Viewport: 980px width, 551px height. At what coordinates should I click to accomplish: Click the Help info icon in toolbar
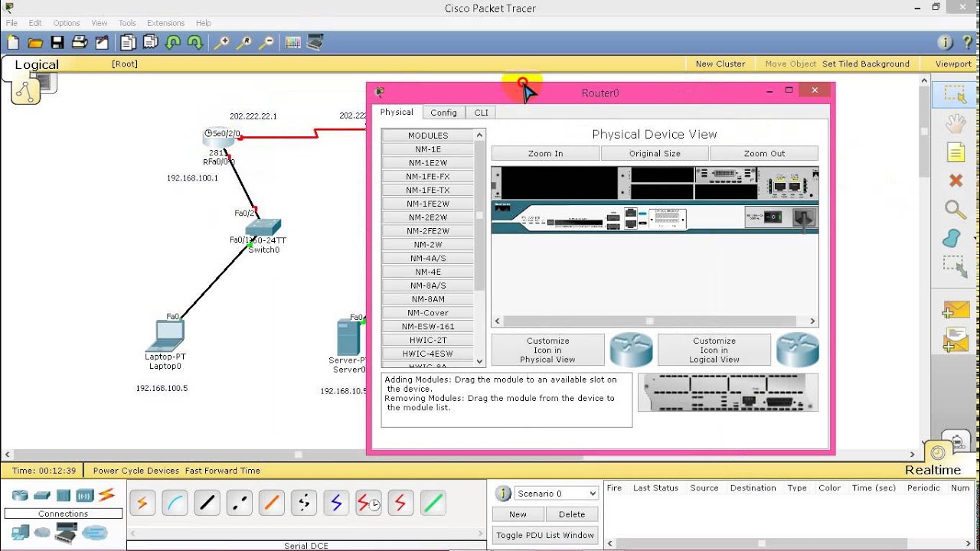coord(945,43)
